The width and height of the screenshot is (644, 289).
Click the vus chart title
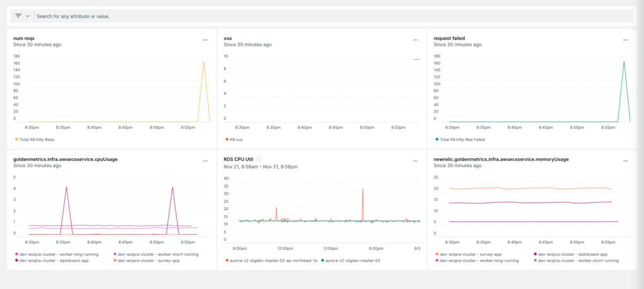pyautogui.click(x=228, y=38)
